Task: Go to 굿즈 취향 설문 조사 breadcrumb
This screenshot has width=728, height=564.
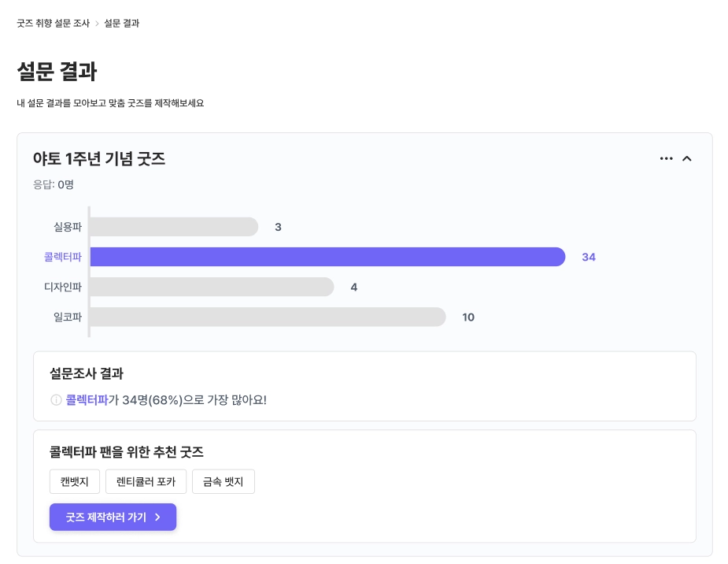Action: point(53,24)
